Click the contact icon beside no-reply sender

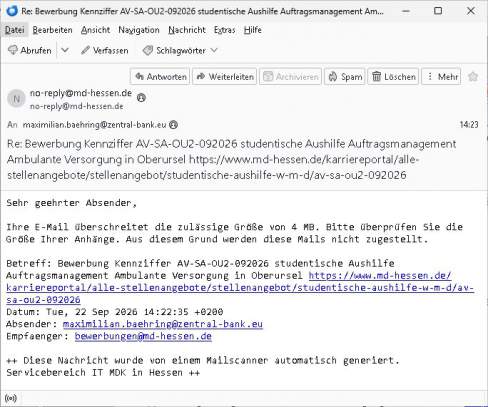pos(141,98)
